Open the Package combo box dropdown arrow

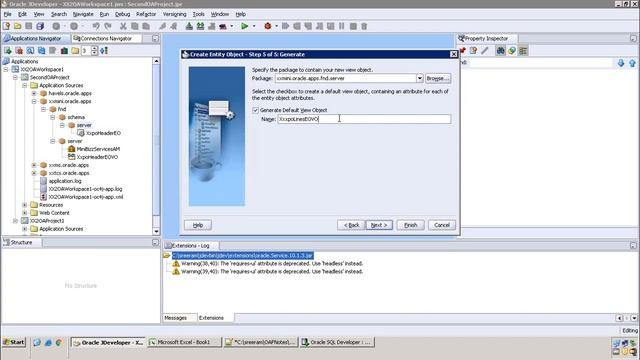pos(420,78)
